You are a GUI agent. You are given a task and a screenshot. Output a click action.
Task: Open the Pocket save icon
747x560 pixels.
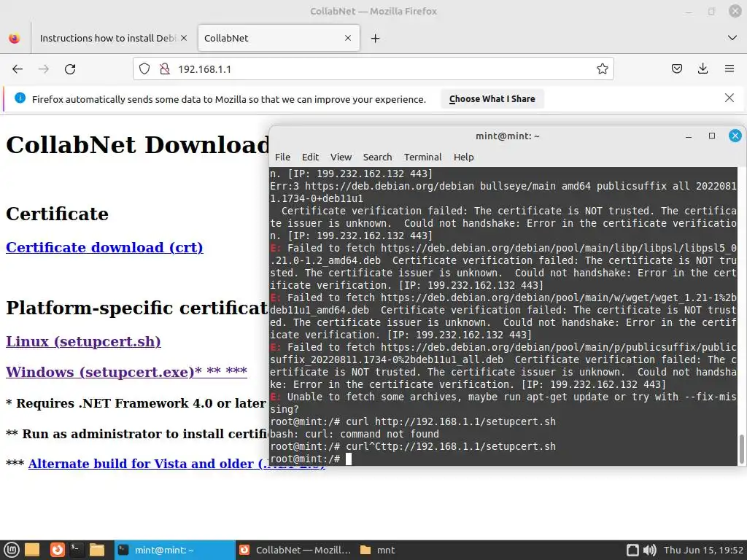(x=676, y=69)
